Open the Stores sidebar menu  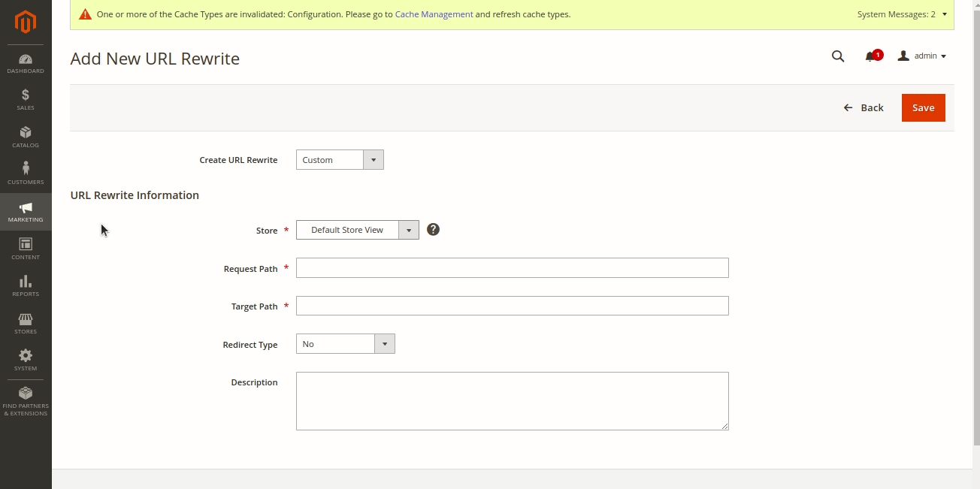(26, 324)
